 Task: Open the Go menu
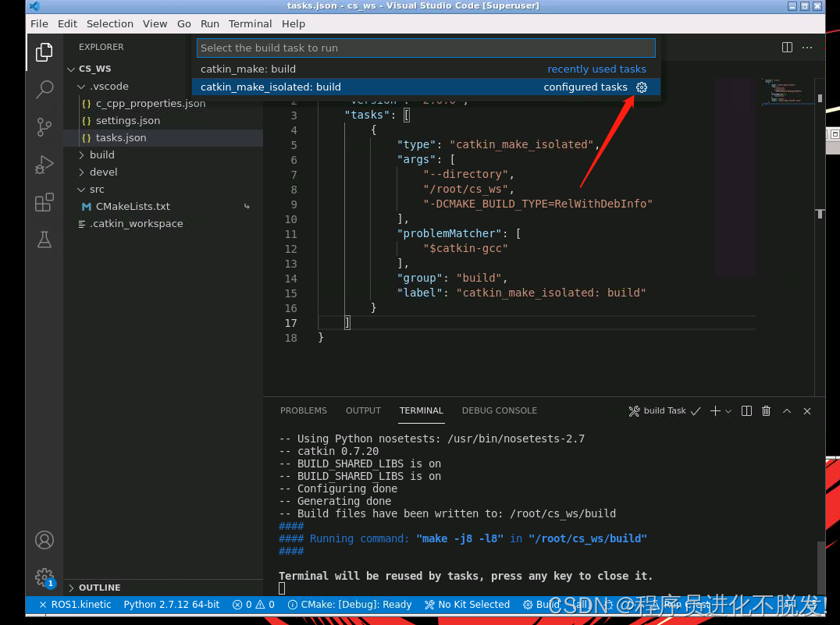click(x=183, y=23)
